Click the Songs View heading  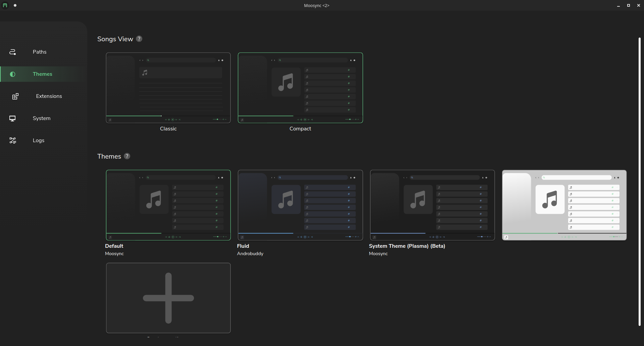pyautogui.click(x=115, y=39)
